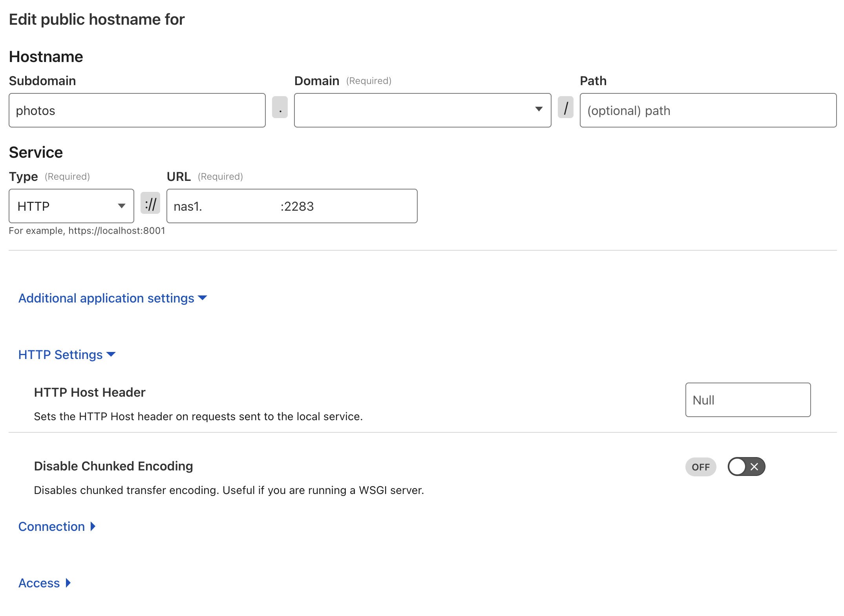Image resolution: width=844 pixels, height=616 pixels.
Task: Collapse Additional application settings section
Action: coord(113,298)
